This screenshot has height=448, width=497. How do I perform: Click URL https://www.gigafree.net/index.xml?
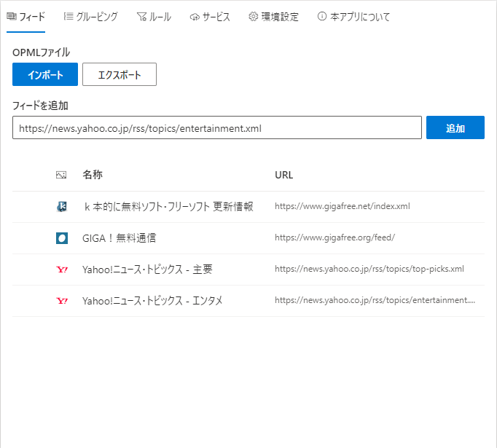click(343, 206)
